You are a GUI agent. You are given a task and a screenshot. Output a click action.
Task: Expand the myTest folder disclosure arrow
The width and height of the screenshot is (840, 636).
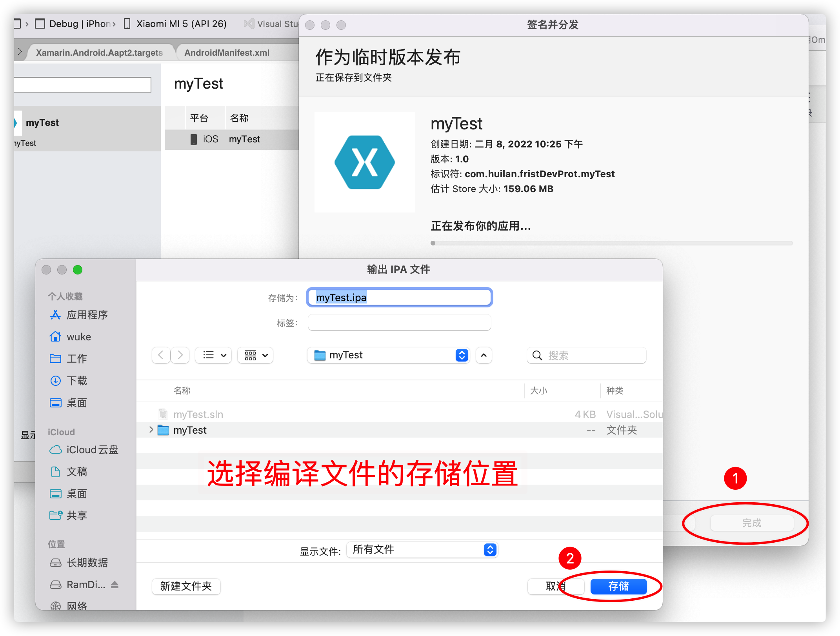(x=151, y=430)
